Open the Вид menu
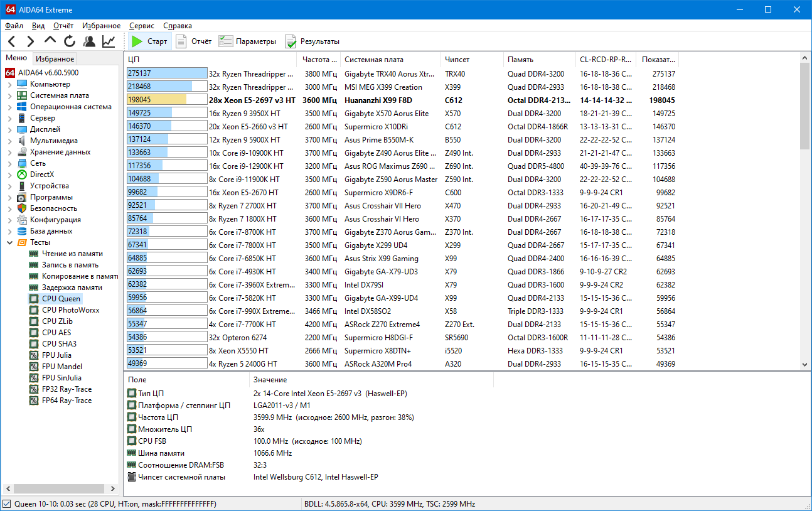Viewport: 812px width, 511px height. (38, 26)
